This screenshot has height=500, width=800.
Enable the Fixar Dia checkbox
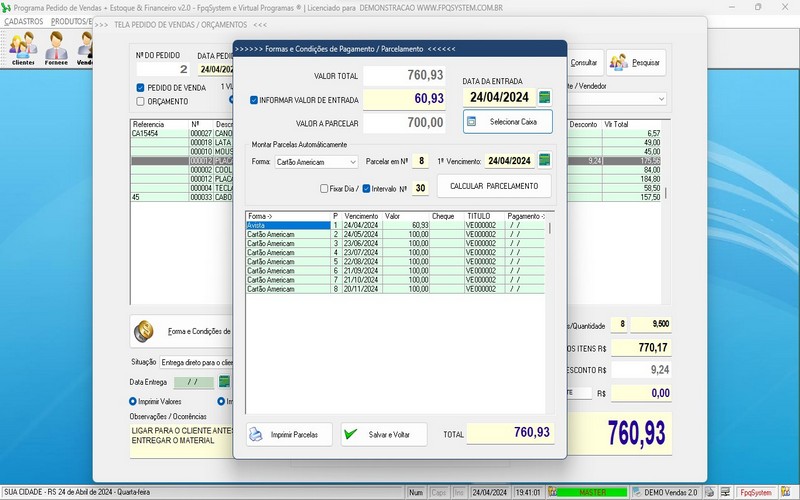(323, 188)
